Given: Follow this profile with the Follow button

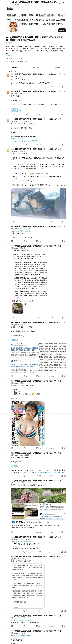Looking at the screenshot, I should click(x=62, y=30).
